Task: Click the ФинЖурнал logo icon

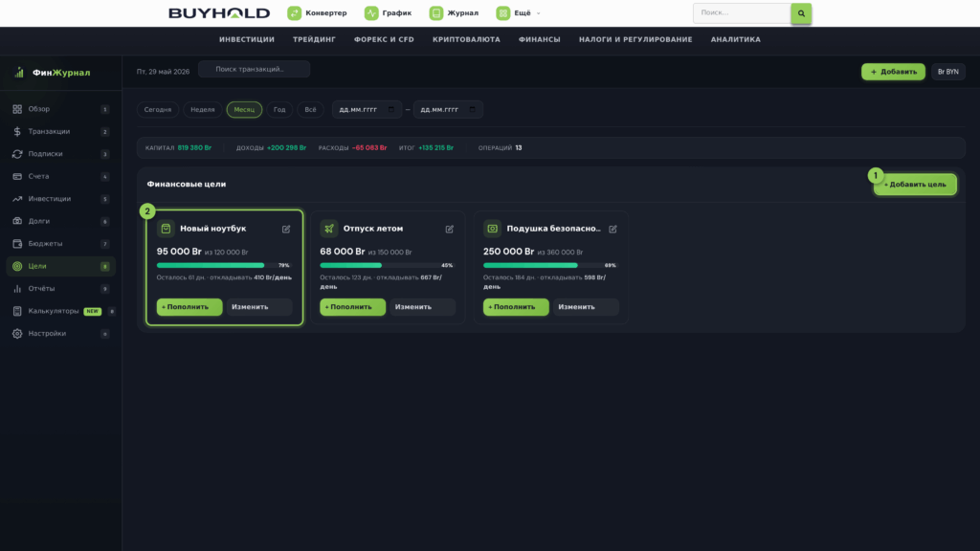Action: 19,73
